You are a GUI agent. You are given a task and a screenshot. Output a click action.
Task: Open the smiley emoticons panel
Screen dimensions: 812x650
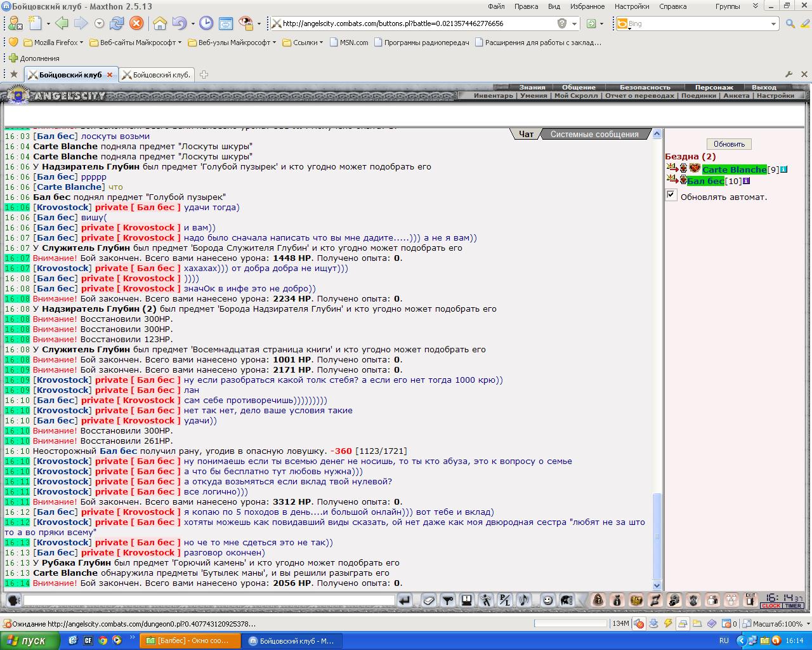547,600
